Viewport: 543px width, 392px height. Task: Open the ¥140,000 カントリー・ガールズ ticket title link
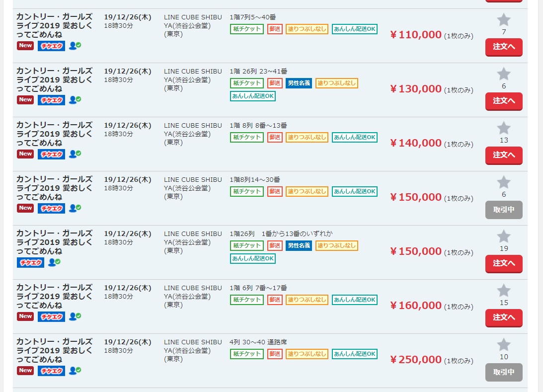pyautogui.click(x=54, y=134)
